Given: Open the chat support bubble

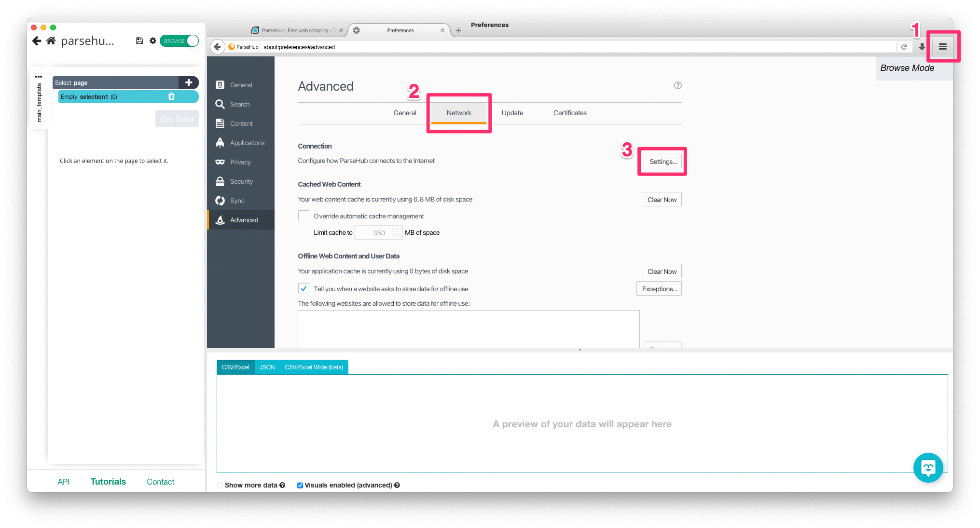Looking at the screenshot, I should click(928, 467).
